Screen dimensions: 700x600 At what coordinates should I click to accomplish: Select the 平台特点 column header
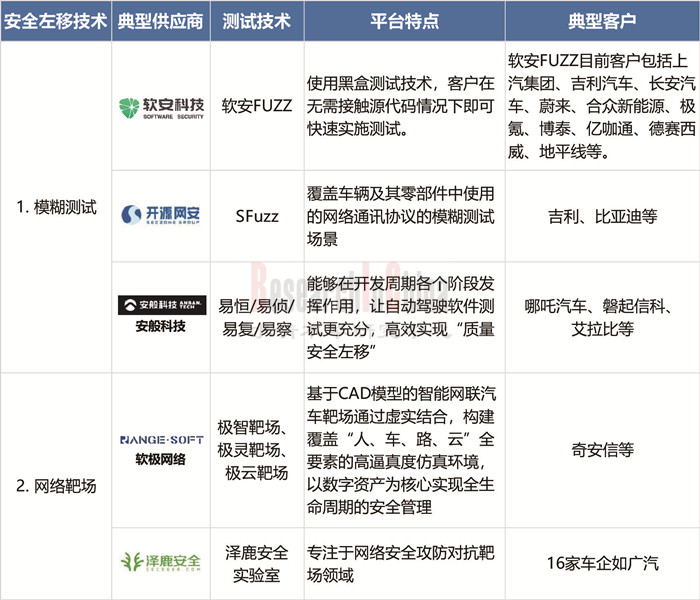(x=404, y=21)
